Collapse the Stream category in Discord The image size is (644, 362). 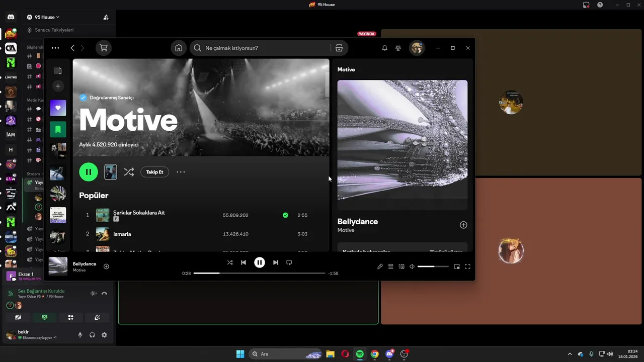34,174
